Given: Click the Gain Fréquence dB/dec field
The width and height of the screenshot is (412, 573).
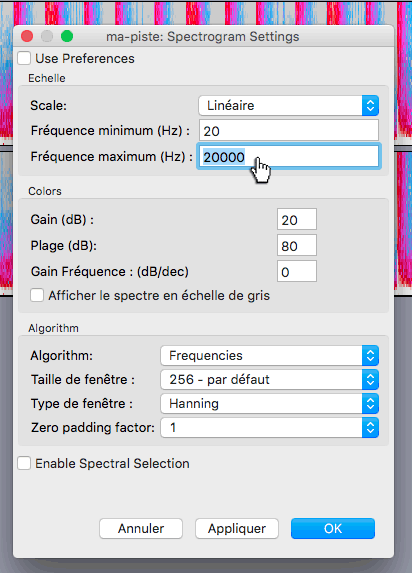Looking at the screenshot, I should (297, 271).
